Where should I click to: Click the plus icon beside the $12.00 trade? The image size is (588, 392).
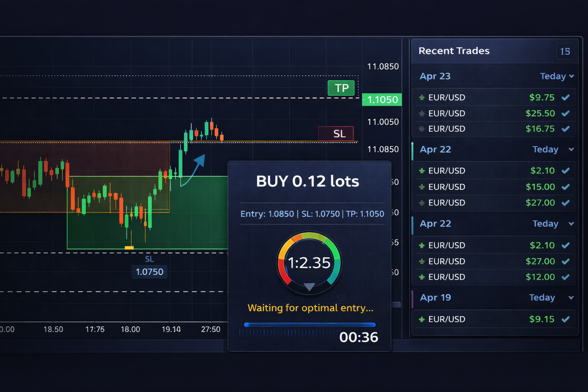pos(421,277)
